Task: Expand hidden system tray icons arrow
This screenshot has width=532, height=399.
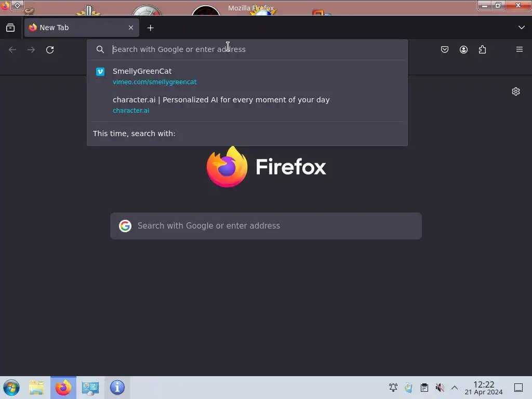Action: tap(455, 388)
